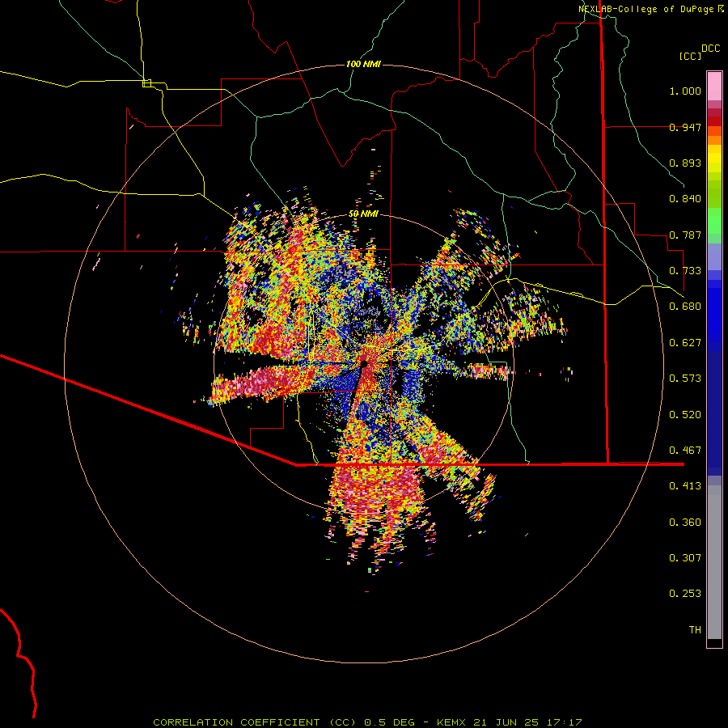
Task: Click the DCC label above the color scale
Action: click(x=711, y=49)
